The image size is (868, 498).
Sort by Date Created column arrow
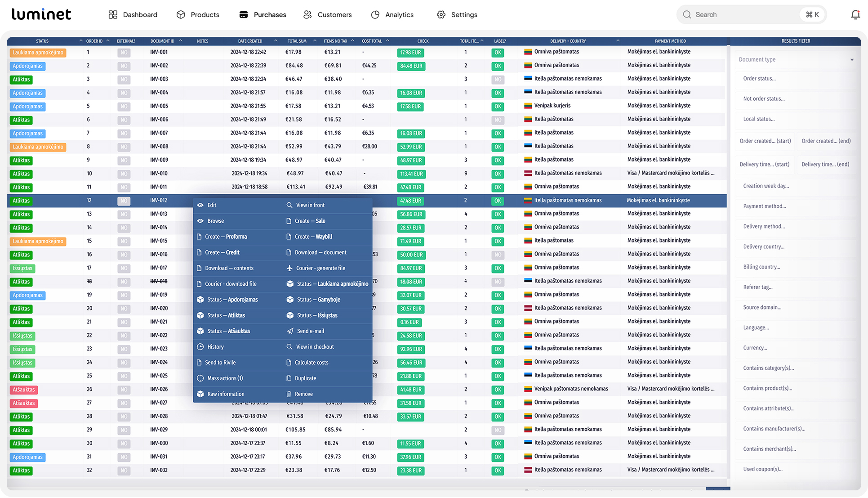(x=276, y=41)
